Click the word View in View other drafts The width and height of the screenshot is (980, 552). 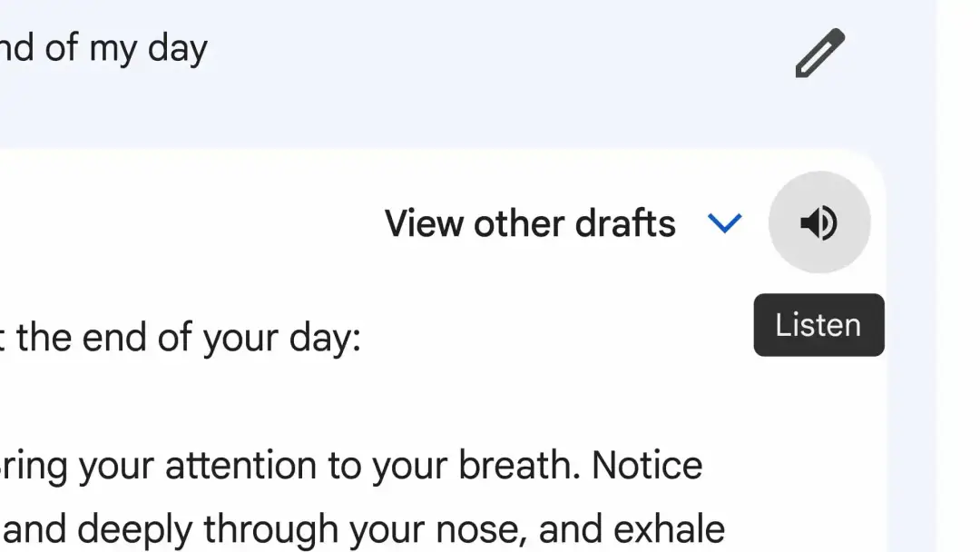click(x=423, y=223)
